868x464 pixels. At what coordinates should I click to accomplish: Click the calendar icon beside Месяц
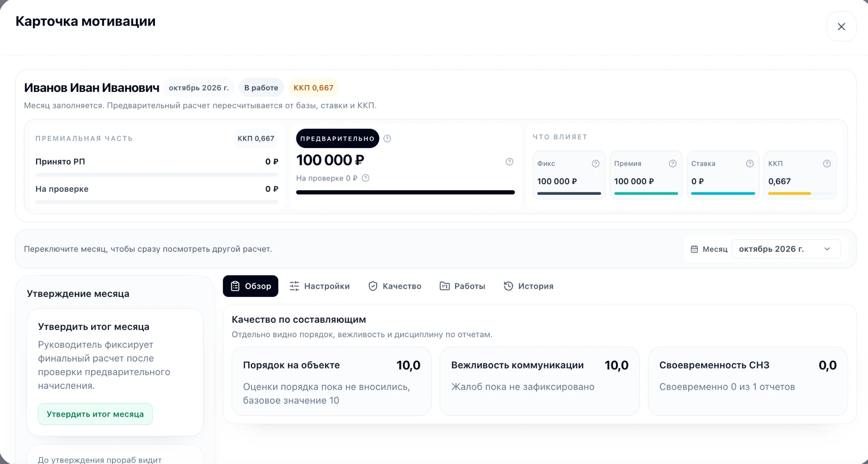pos(694,249)
